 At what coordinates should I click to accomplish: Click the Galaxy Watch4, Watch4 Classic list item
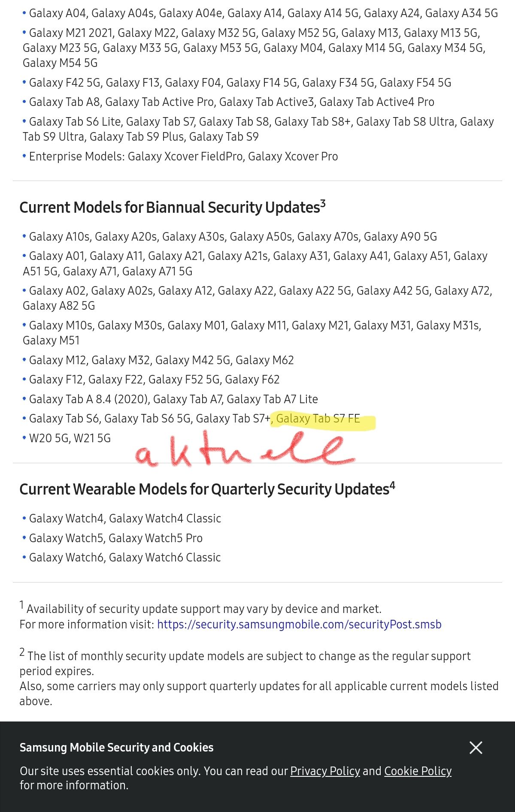coord(122,518)
